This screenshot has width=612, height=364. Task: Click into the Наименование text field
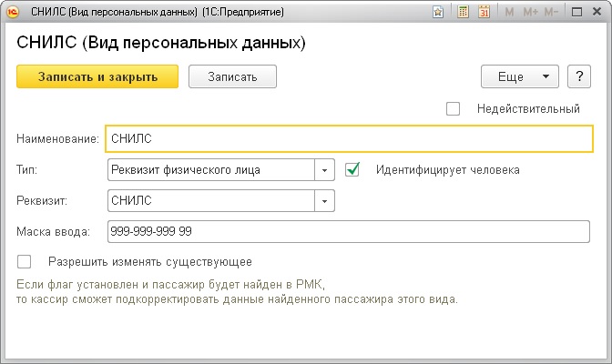click(350, 138)
